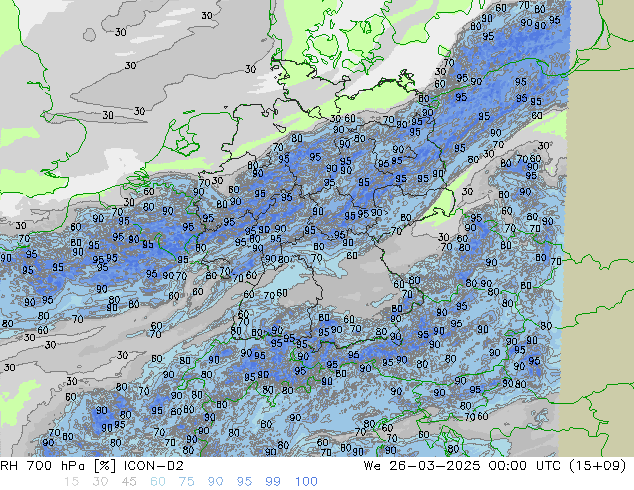
Task: Select the 100 value in the legend
Action: (x=306, y=482)
